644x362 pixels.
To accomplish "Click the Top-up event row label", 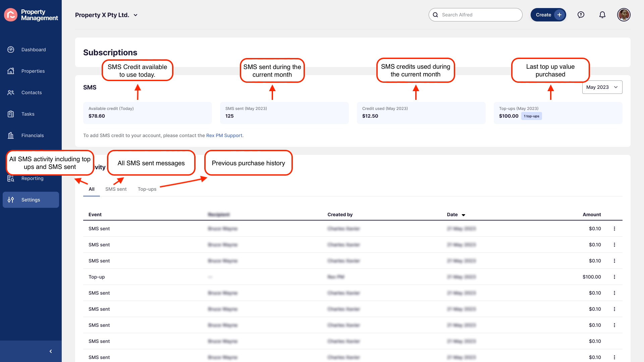I will (x=97, y=277).
